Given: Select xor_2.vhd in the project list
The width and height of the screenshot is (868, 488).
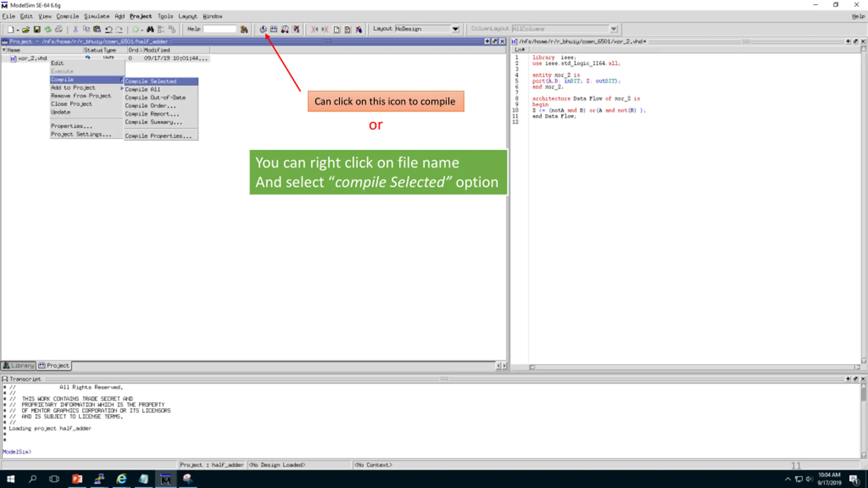Looking at the screenshot, I should click(32, 58).
